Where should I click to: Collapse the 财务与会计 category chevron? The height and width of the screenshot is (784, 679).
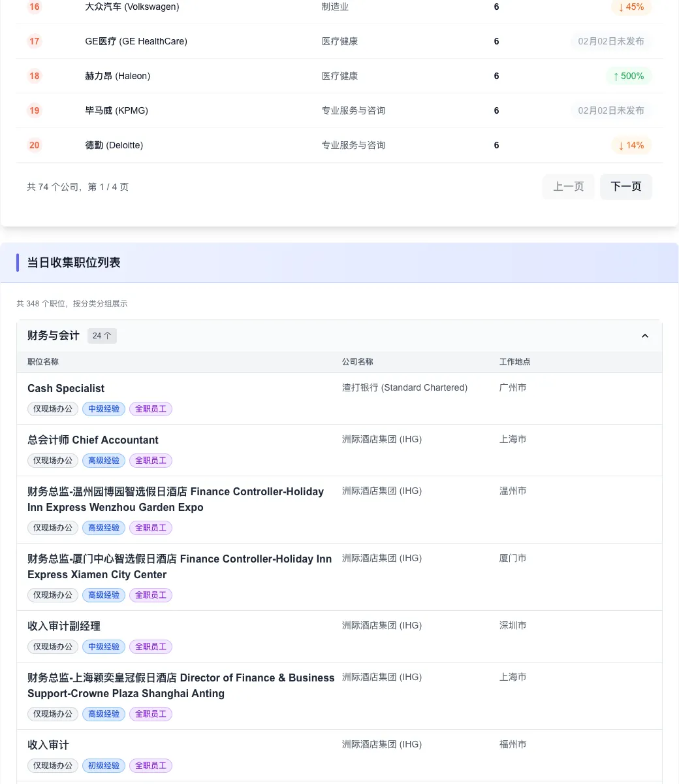(645, 336)
